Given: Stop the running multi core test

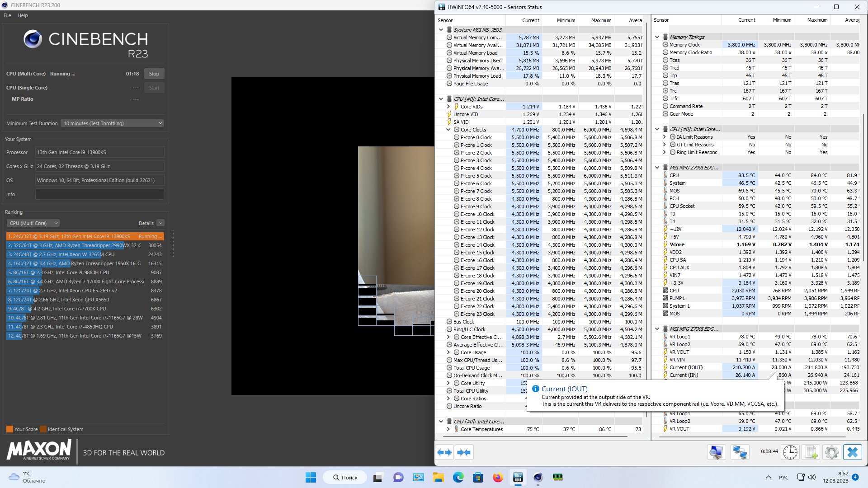Looking at the screenshot, I should coord(154,74).
